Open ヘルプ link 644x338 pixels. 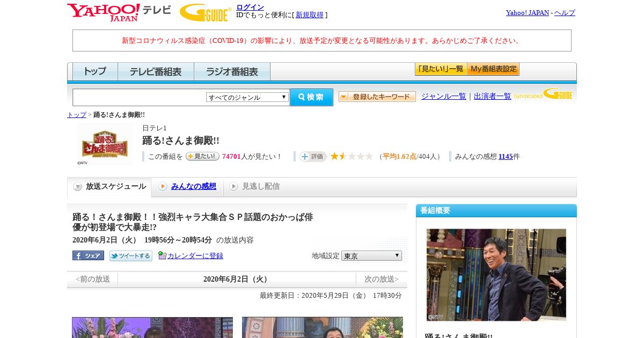click(565, 12)
